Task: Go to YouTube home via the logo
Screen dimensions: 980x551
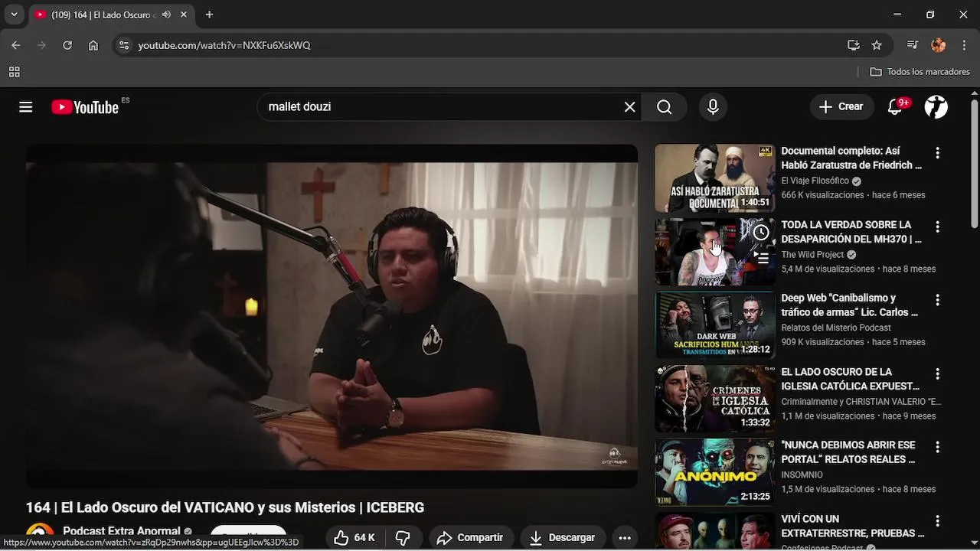Action: coord(85,107)
